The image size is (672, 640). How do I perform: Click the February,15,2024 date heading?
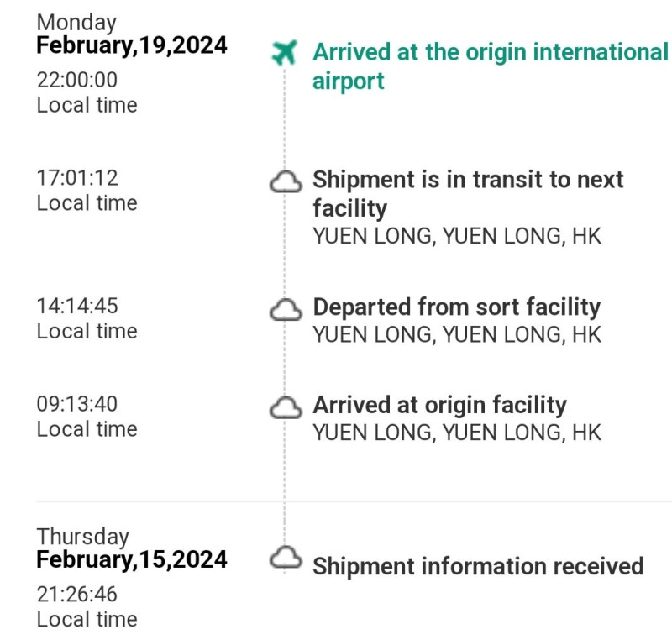click(x=132, y=559)
